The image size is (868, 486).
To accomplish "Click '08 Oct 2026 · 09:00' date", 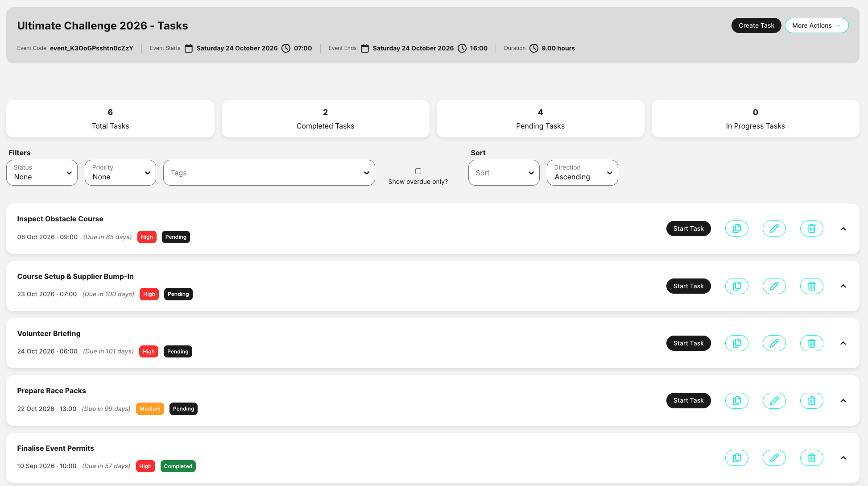I will click(x=48, y=237).
